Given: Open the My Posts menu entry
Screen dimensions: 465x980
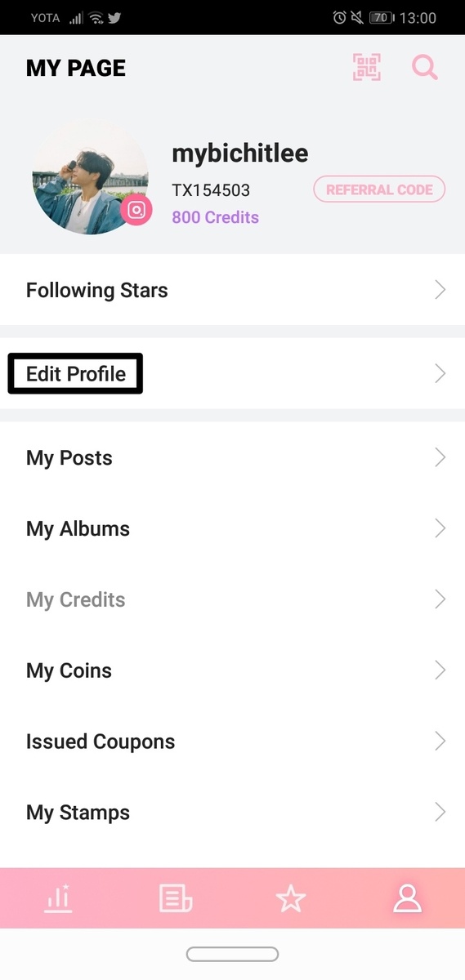Looking at the screenshot, I should (232, 457).
